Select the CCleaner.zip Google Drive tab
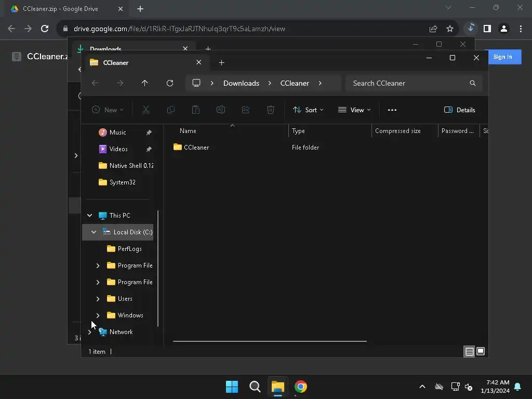Viewport: 532px width, 399px height. [x=64, y=9]
